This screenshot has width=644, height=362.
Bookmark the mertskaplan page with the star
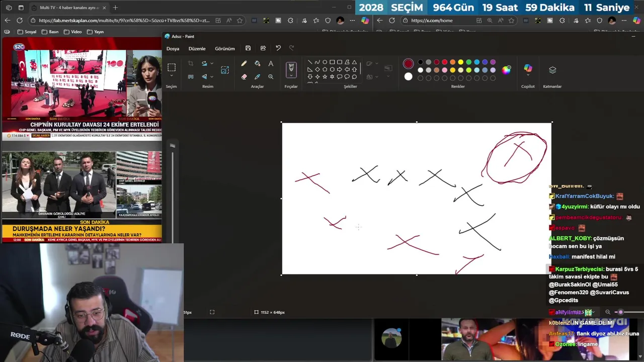(x=239, y=21)
